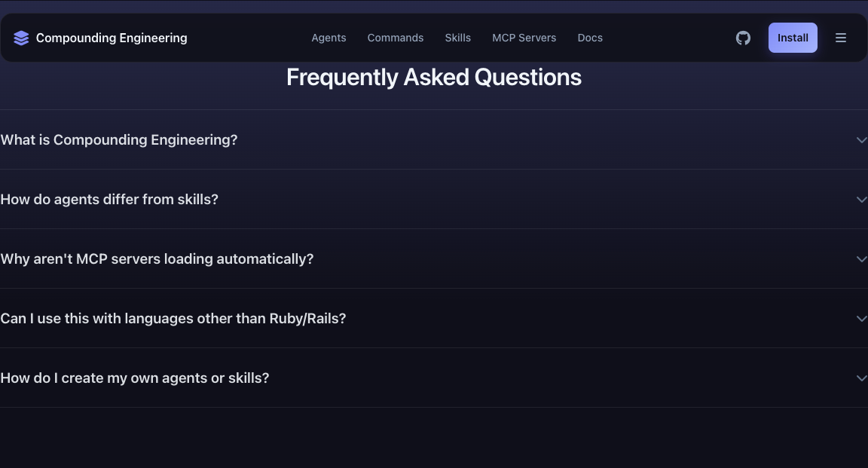The width and height of the screenshot is (868, 468).
Task: Expand chevron for MCP servers loading question
Action: (861, 259)
